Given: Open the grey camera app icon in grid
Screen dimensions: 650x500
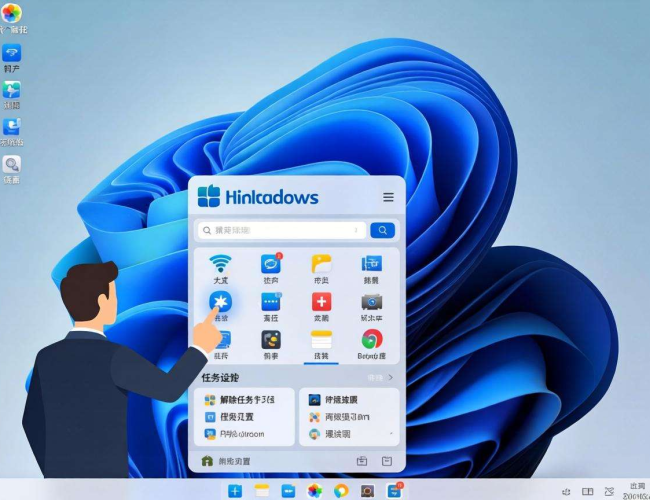Looking at the screenshot, I should (371, 302).
